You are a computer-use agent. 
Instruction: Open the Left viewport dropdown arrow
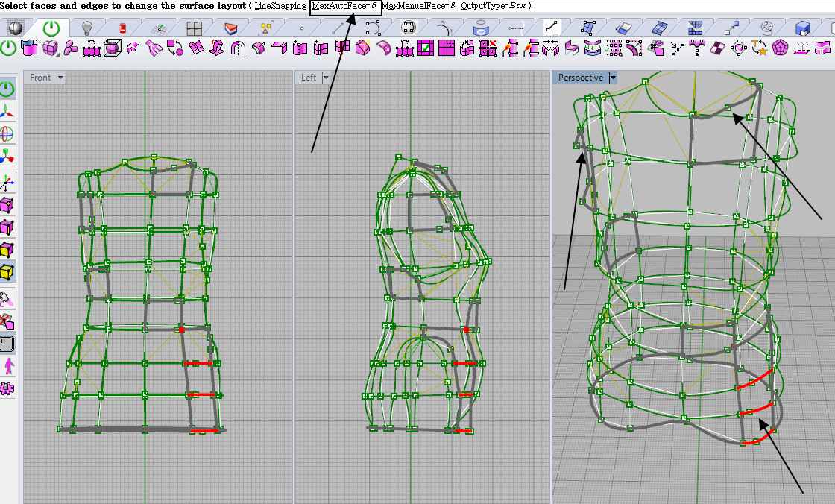[327, 78]
